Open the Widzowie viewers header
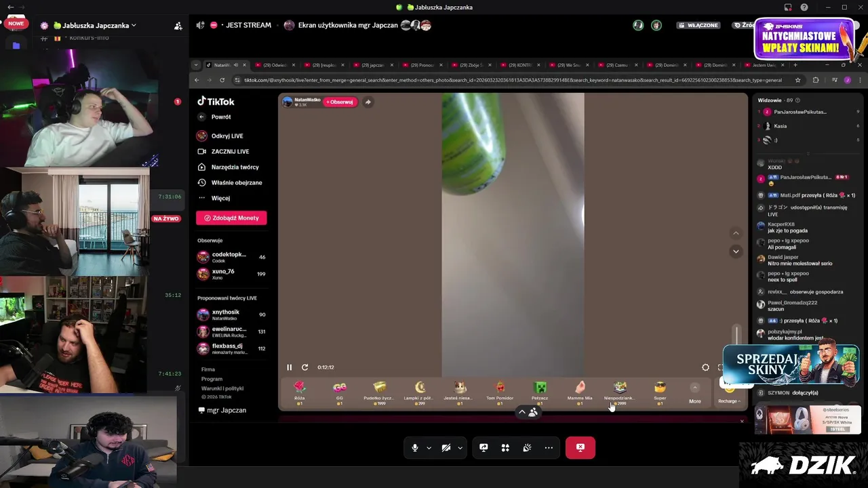868x488 pixels. pyautogui.click(x=778, y=100)
